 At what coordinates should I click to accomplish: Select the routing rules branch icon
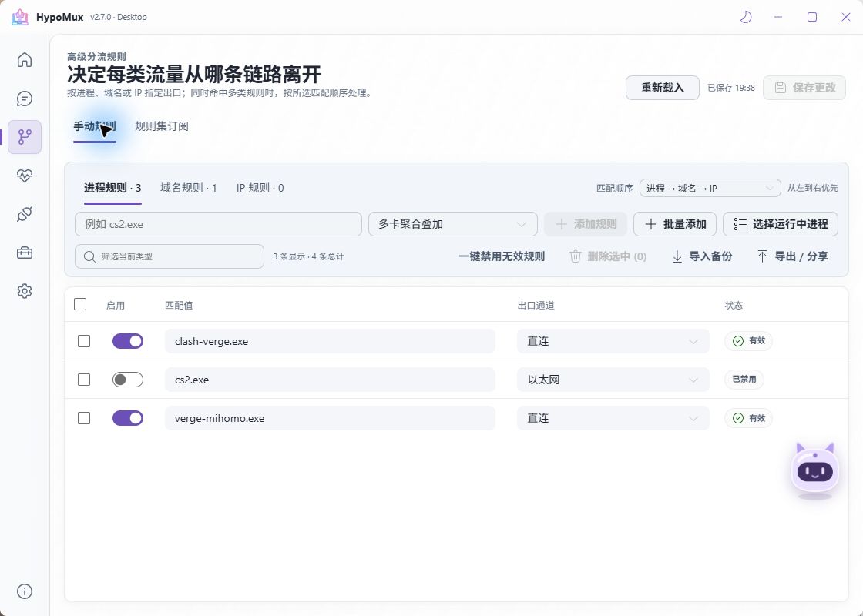(x=24, y=137)
